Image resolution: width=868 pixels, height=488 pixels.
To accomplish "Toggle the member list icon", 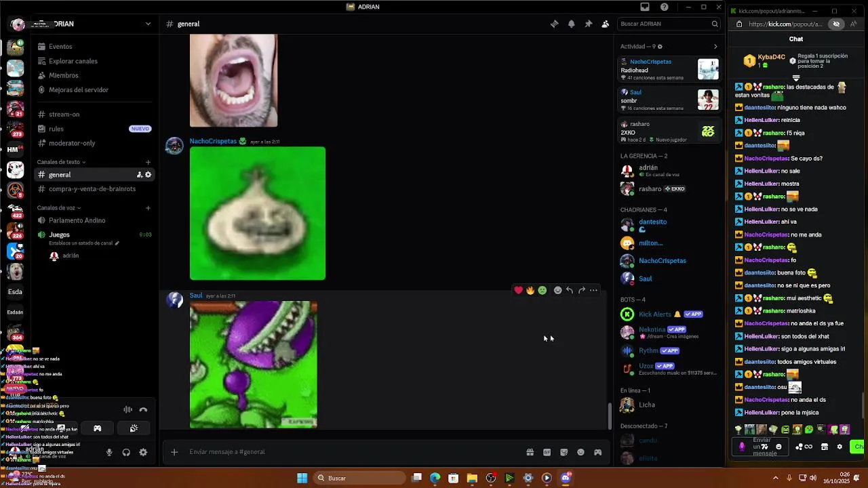I will pyautogui.click(x=605, y=24).
